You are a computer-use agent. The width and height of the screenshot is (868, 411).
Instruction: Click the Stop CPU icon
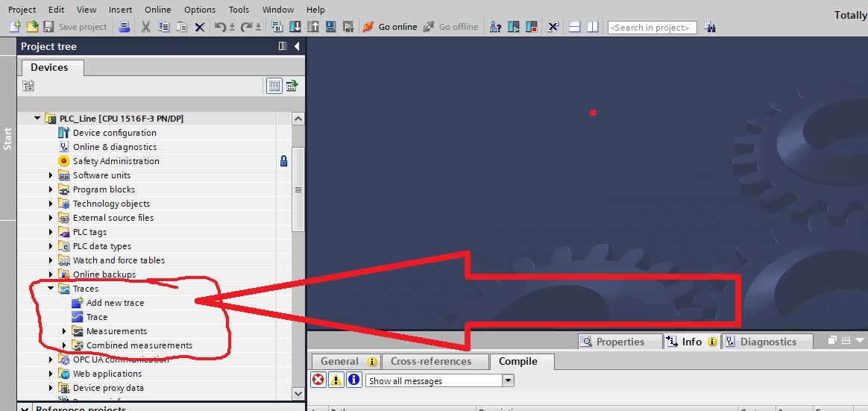[x=532, y=27]
